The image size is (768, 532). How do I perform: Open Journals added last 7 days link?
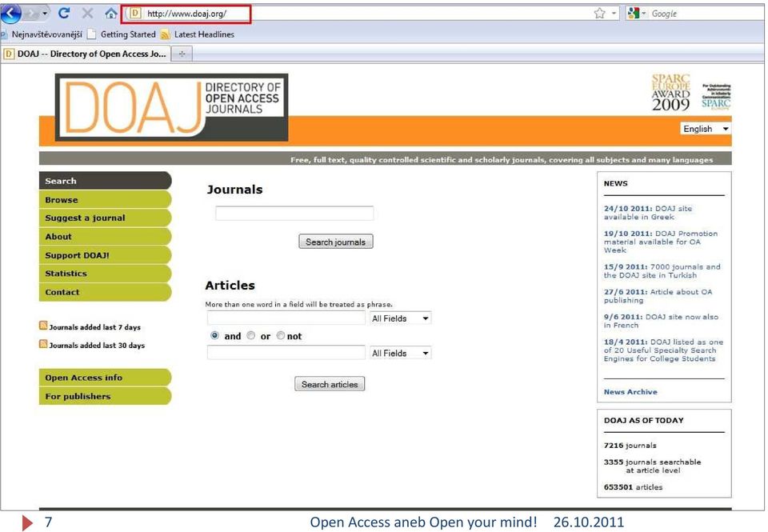[94, 326]
